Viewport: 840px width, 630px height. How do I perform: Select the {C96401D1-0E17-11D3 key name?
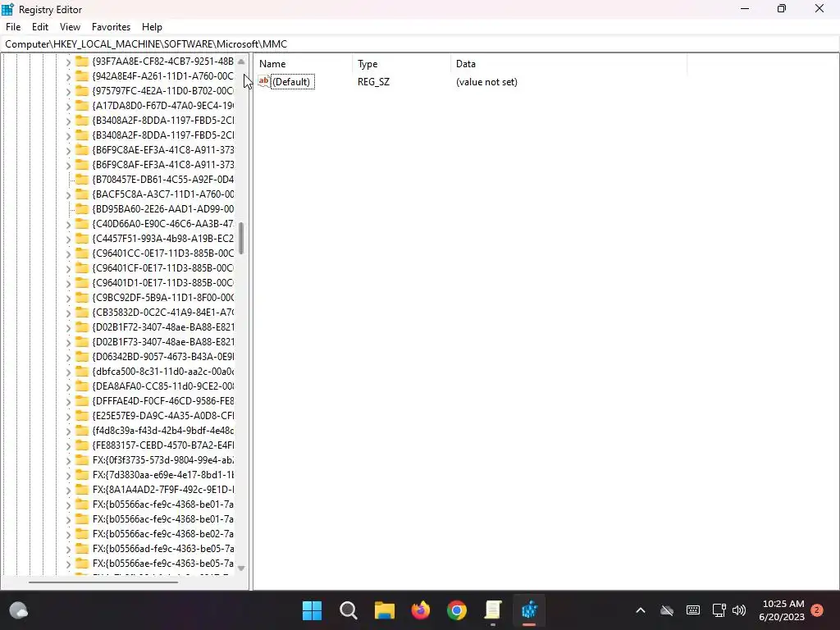click(x=163, y=283)
